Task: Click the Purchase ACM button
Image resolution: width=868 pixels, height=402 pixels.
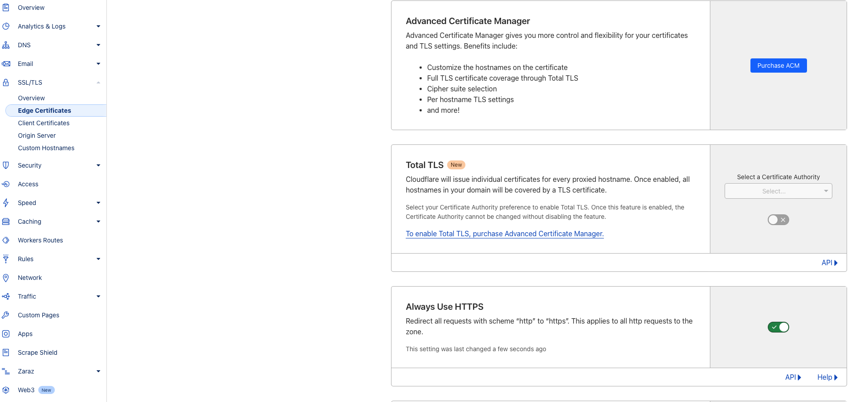Action: (778, 65)
